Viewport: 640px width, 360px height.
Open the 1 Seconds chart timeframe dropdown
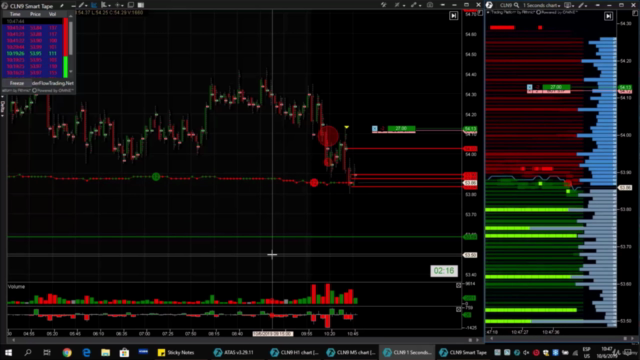(x=542, y=5)
